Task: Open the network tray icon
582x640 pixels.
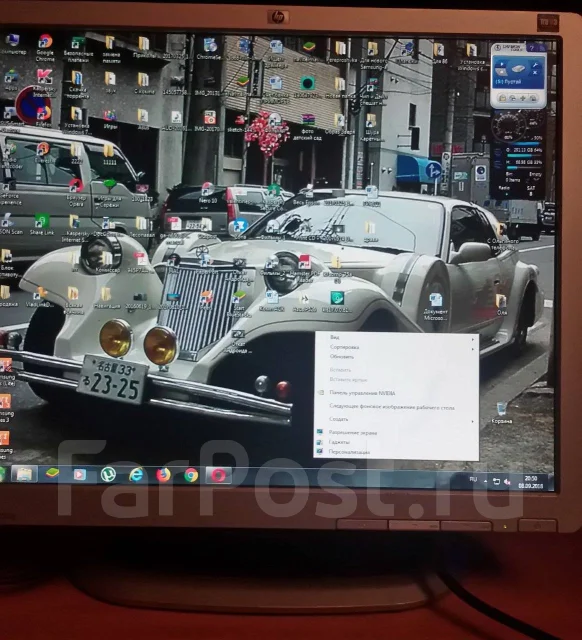Action: 496,482
